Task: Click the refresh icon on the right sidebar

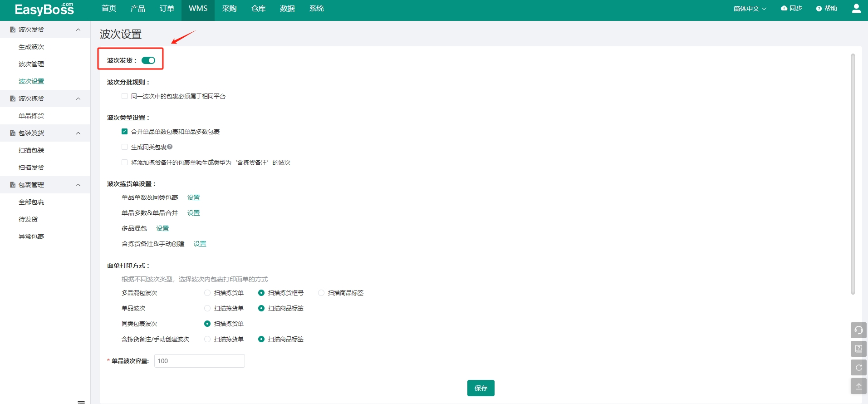Action: point(858,368)
